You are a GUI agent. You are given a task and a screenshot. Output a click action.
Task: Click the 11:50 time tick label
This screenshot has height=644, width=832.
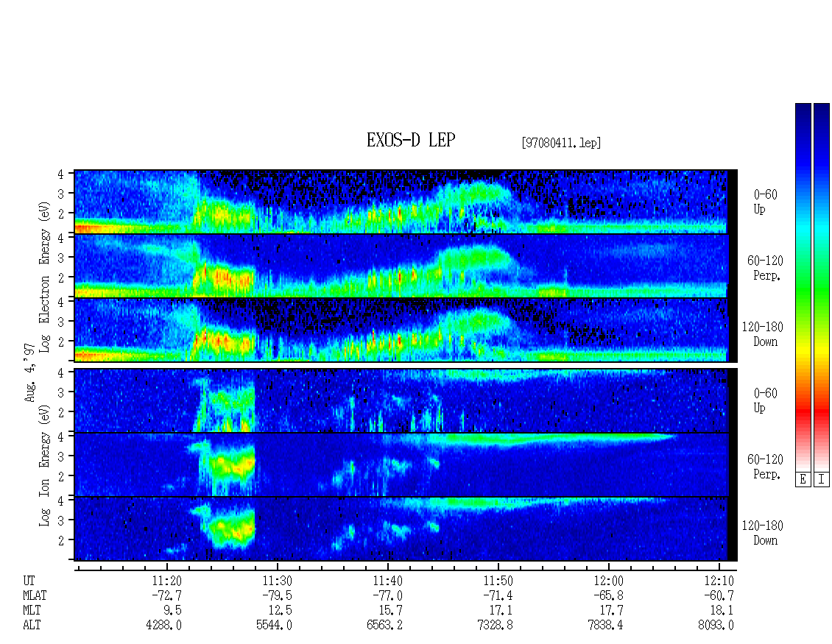(498, 581)
